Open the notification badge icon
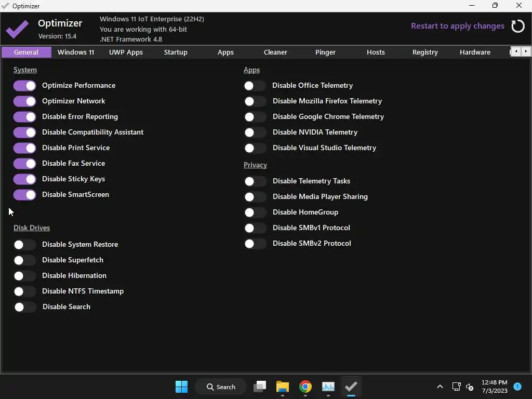Image resolution: width=532 pixels, height=399 pixels. point(517,386)
